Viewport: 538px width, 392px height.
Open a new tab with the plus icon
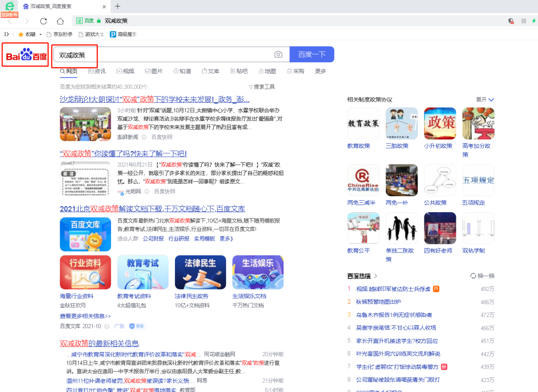coord(118,6)
